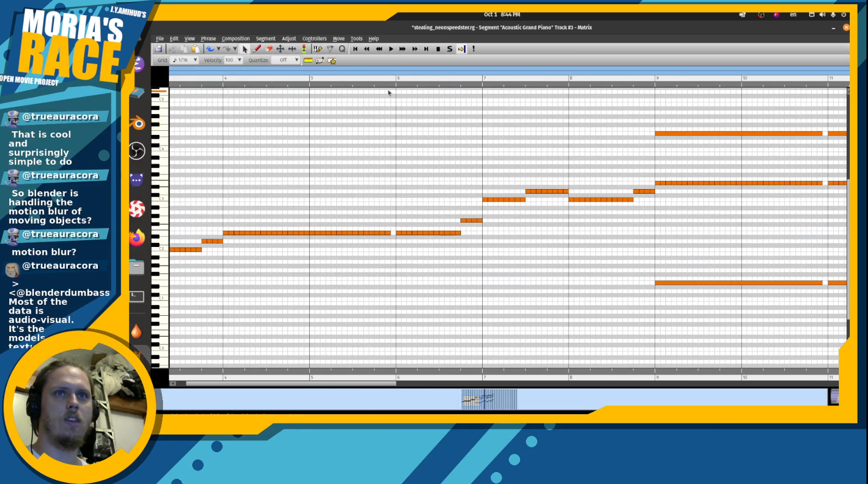Image resolution: width=868 pixels, height=484 pixels.
Task: Click the segment preview in the overview panel
Action: [489, 399]
